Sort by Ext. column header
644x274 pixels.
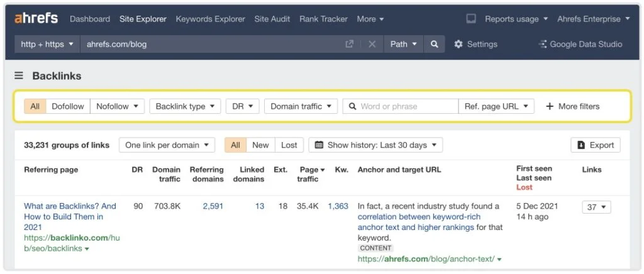[280, 170]
